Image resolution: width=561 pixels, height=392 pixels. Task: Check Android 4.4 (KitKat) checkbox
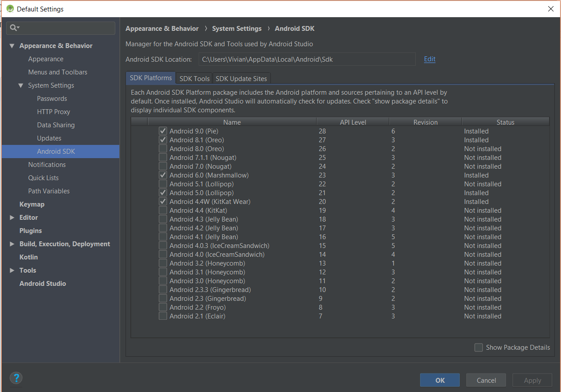(x=163, y=210)
